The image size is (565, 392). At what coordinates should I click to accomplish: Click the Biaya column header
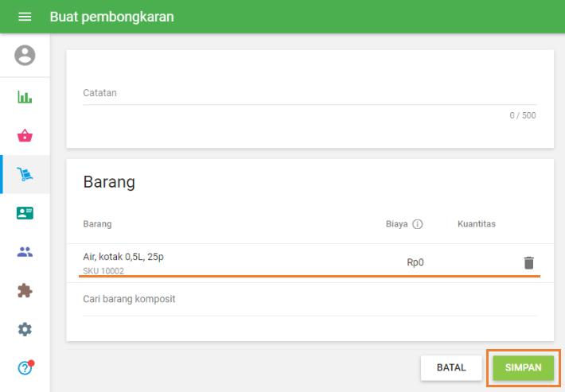(397, 224)
